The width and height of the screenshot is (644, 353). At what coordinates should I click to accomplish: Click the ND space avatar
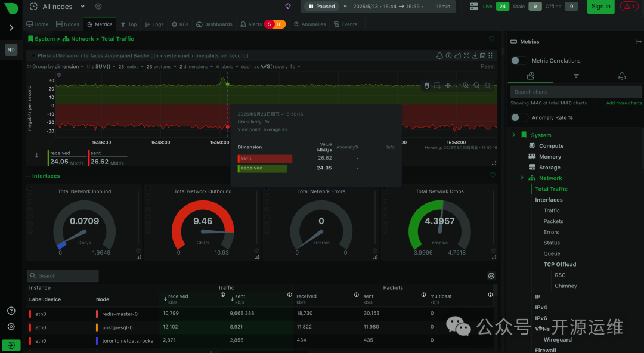(11, 49)
